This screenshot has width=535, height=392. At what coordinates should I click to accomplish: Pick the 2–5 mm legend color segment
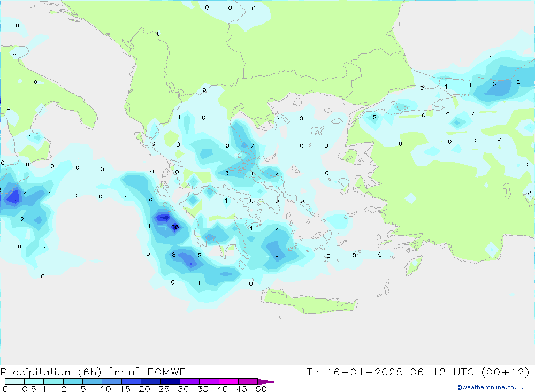click(x=73, y=381)
